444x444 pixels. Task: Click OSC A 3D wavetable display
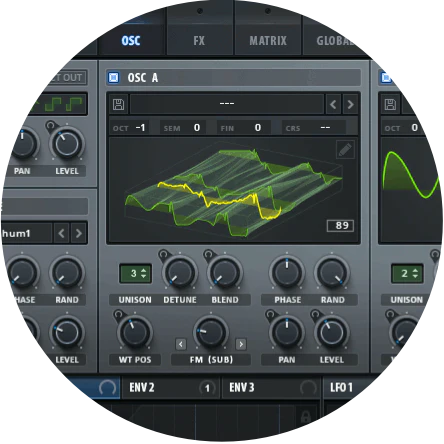click(233, 190)
